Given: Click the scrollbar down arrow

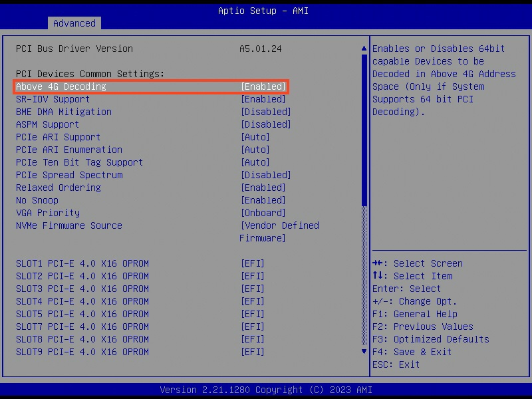Looking at the screenshot, I should pyautogui.click(x=364, y=352).
